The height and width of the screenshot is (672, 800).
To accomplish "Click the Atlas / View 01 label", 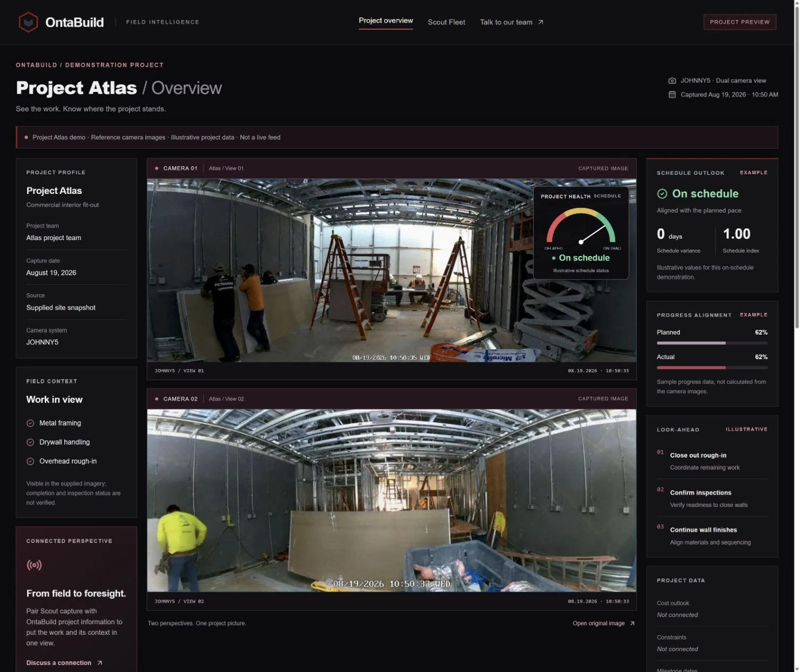I will pos(226,168).
